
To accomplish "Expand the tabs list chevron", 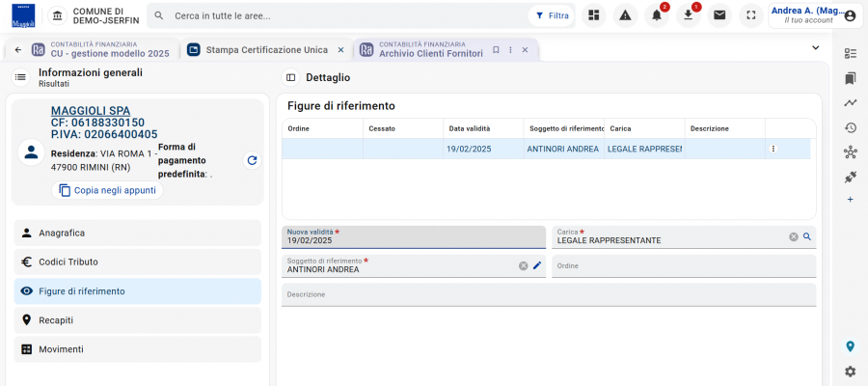I will pyautogui.click(x=815, y=47).
